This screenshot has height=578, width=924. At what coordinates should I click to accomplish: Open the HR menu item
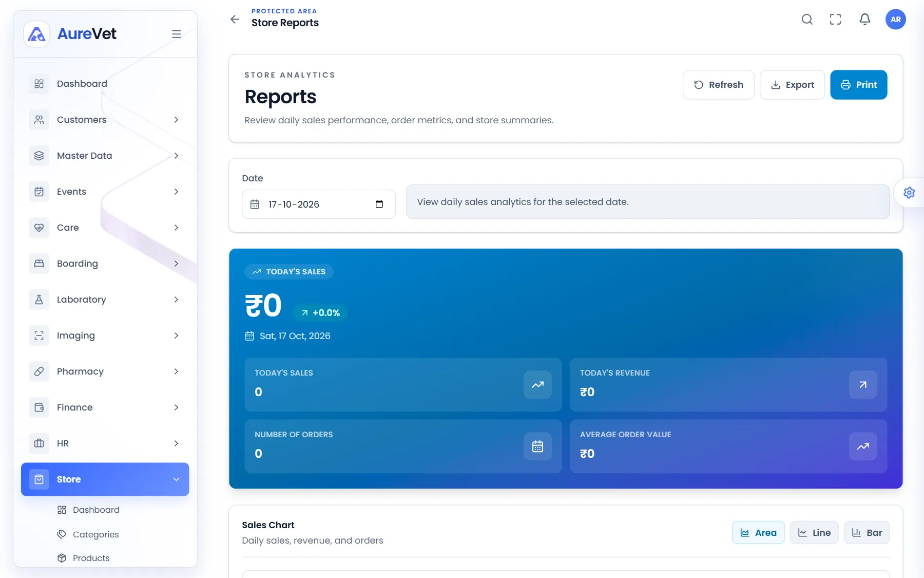(x=105, y=443)
